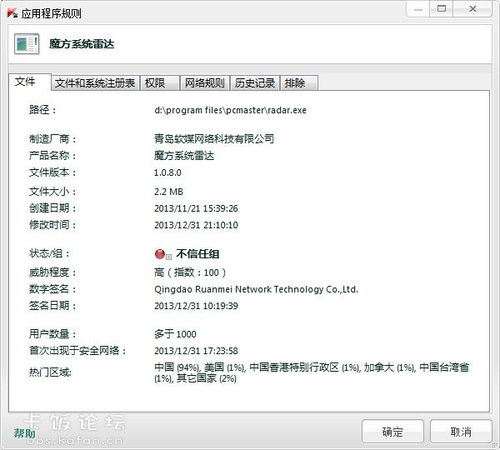500x450 pixels.
Task: View the 历史记录 tab
Action: 255,83
